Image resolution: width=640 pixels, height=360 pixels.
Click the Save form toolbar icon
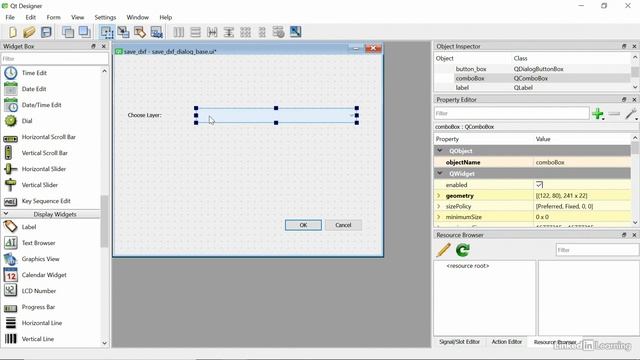click(46, 32)
